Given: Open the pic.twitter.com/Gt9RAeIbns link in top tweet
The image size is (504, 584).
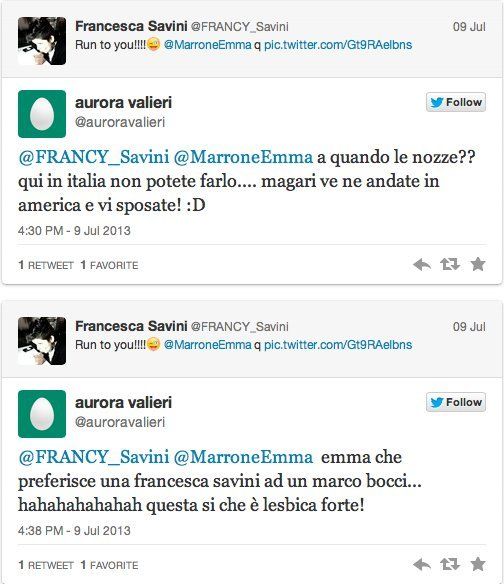Looking at the screenshot, I should pyautogui.click(x=338, y=45).
